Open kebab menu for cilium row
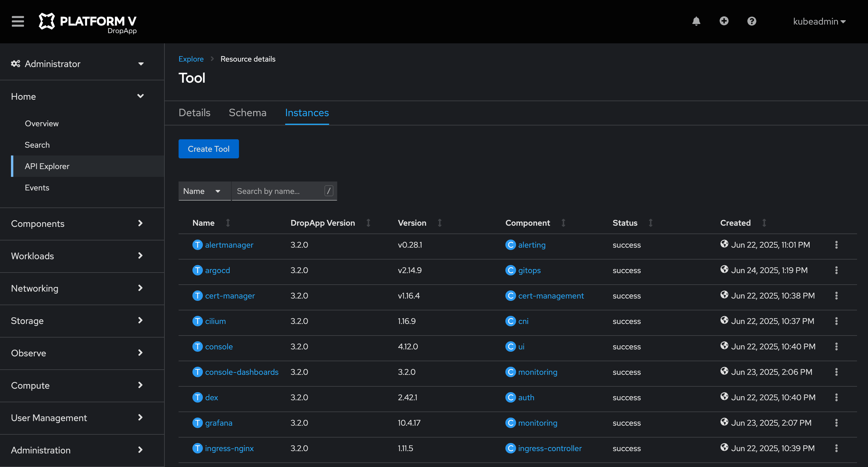 click(836, 321)
